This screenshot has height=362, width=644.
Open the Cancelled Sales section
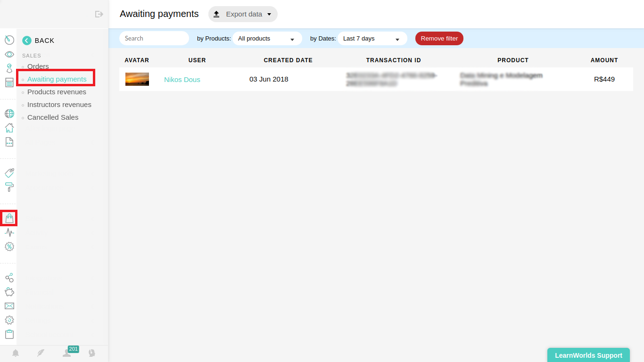[x=53, y=117]
